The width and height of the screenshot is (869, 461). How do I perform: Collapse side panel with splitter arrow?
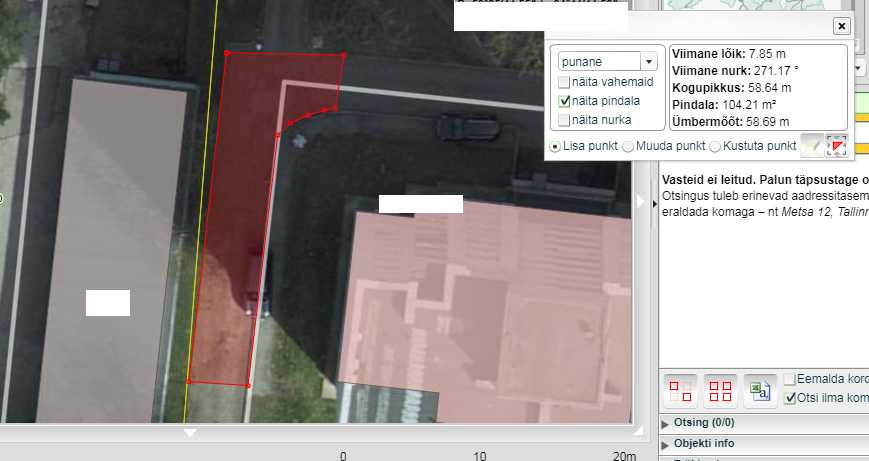[x=653, y=203]
